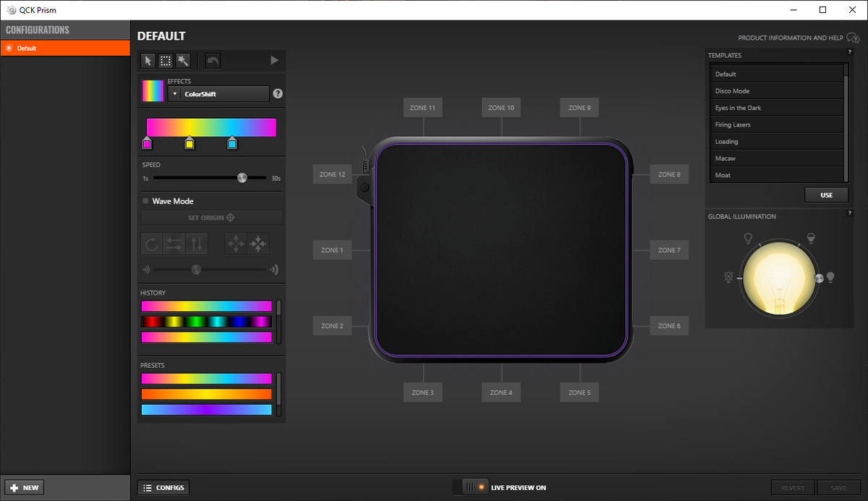This screenshot has width=868, height=501.
Task: Click the Save button
Action: (838, 488)
